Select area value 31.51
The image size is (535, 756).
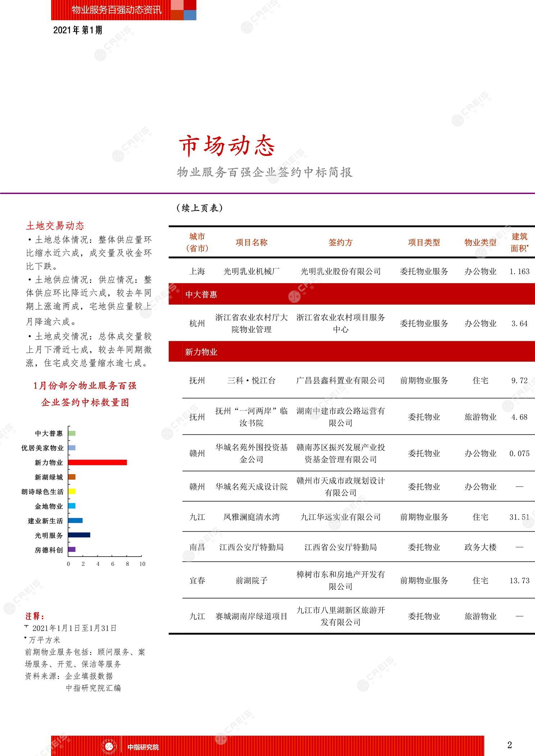pos(520,517)
